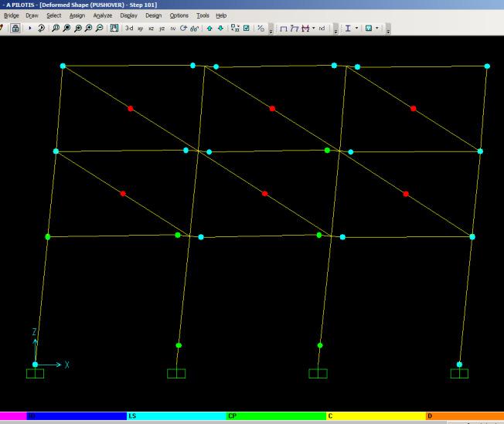The image size is (504, 424).
Task: Click the X axis label
Action: coord(66,365)
